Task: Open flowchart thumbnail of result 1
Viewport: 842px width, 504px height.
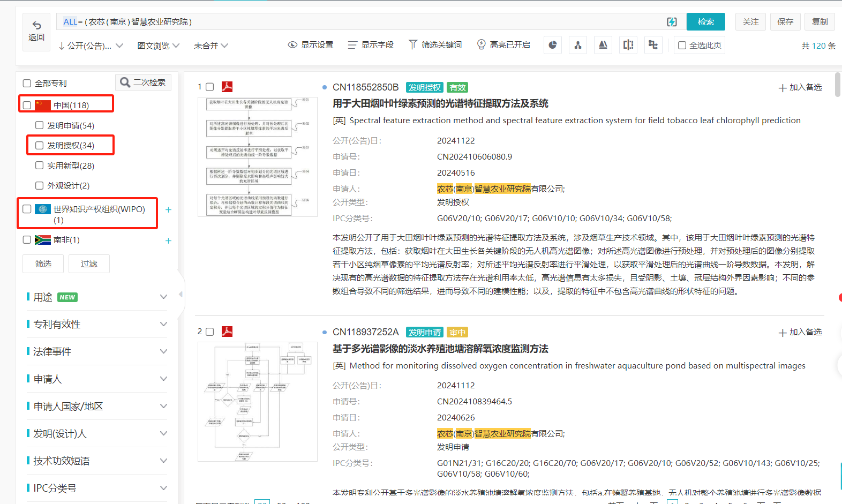Action: pyautogui.click(x=258, y=157)
